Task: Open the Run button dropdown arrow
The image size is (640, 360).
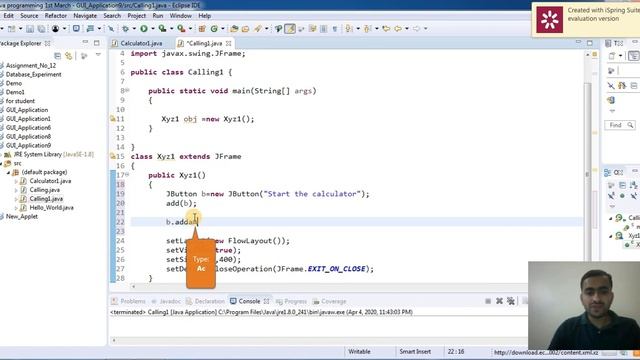Action: click(x=153, y=29)
